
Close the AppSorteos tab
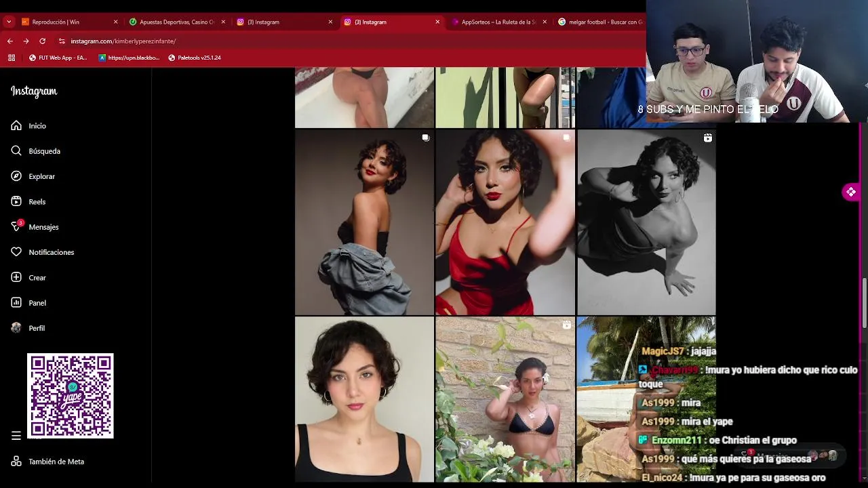tap(545, 22)
